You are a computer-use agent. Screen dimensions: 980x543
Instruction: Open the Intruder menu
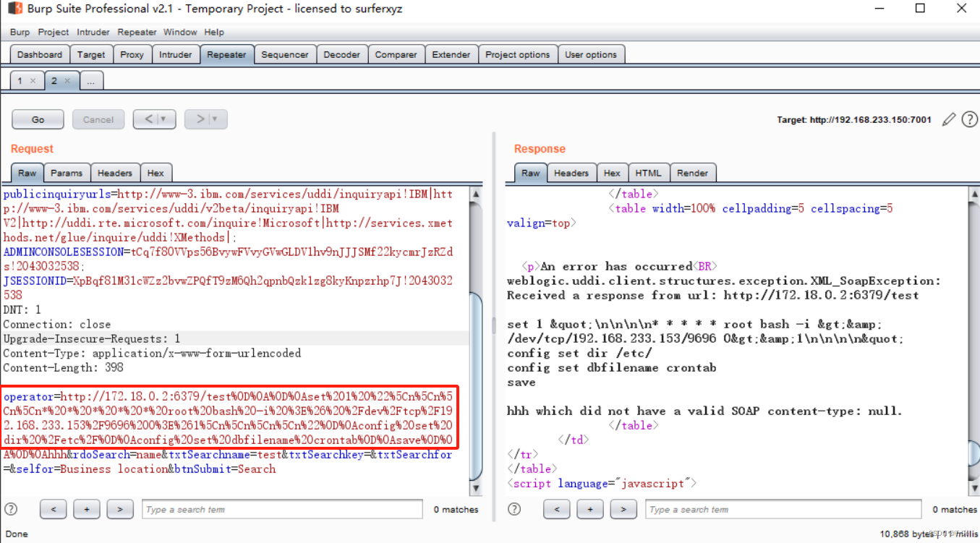click(93, 32)
